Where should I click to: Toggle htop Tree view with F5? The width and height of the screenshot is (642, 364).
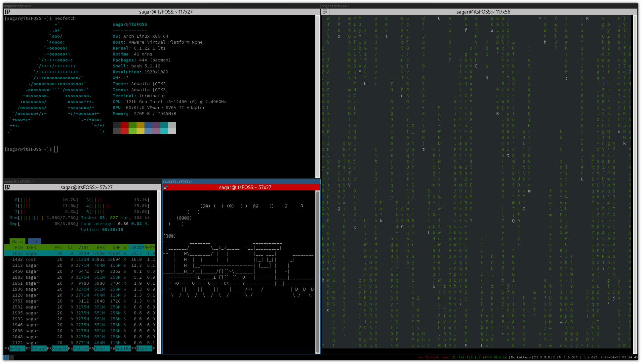coord(99,349)
